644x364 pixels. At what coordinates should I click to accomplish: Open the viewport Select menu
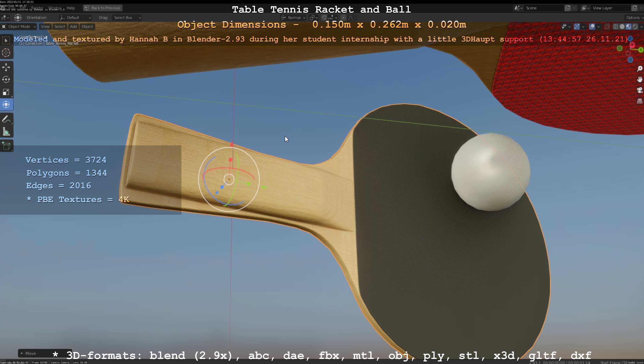pyautogui.click(x=60, y=26)
